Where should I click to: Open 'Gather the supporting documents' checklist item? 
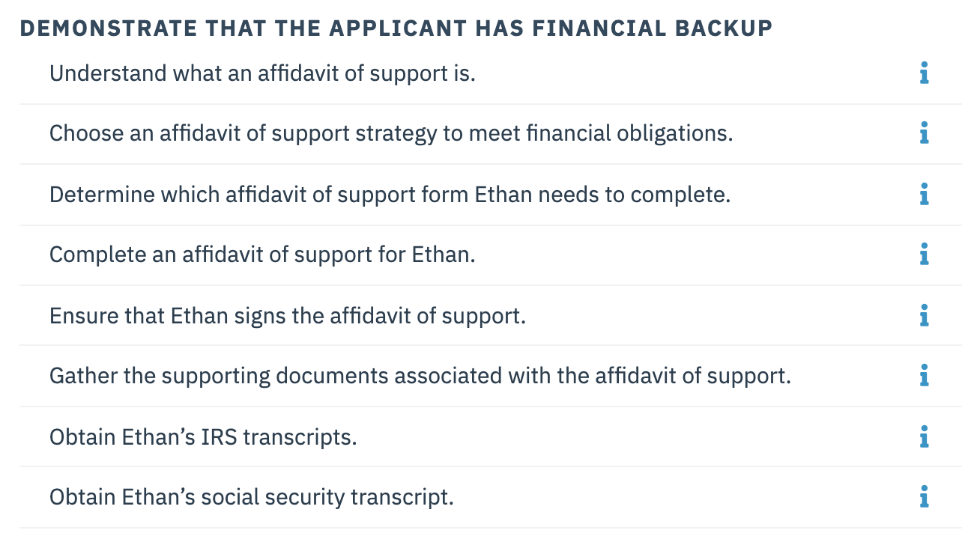tap(420, 376)
